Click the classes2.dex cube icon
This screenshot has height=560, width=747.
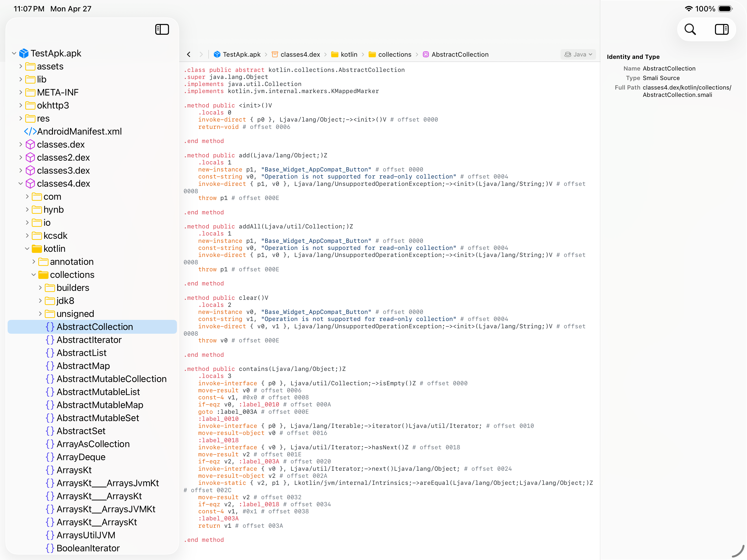(30, 157)
